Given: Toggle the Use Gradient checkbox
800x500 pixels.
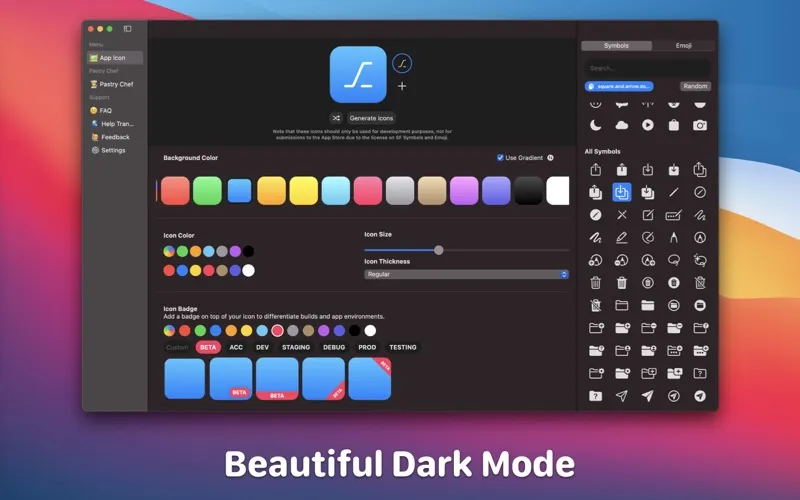Looking at the screenshot, I should pos(500,158).
